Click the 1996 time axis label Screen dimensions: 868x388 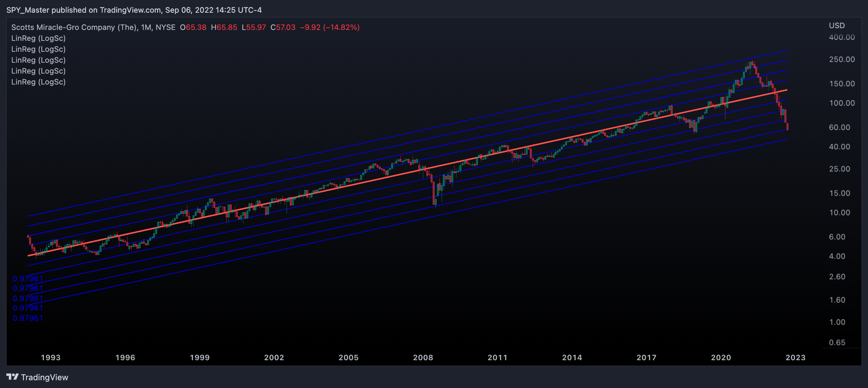tap(125, 358)
